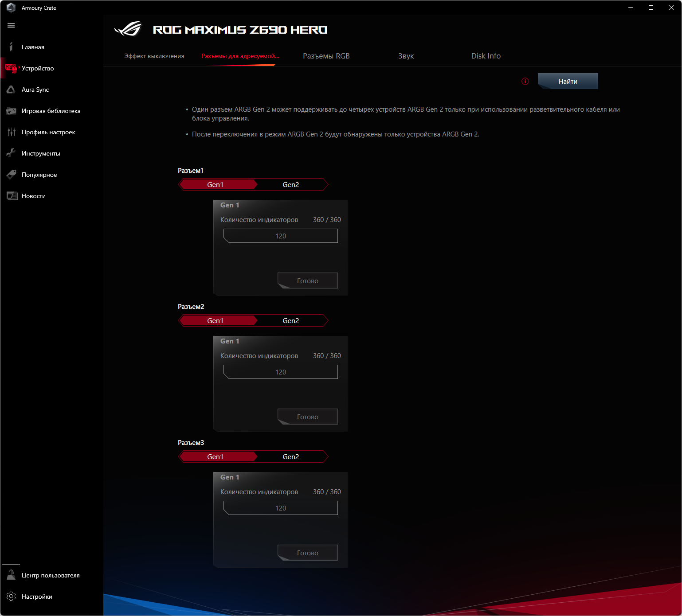The height and width of the screenshot is (616, 682).
Task: Minimize the Armoury Crate window
Action: point(631,8)
